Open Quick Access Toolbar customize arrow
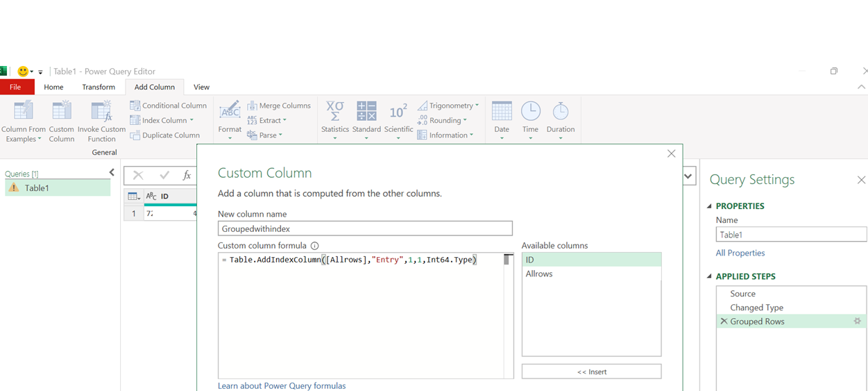 40,72
